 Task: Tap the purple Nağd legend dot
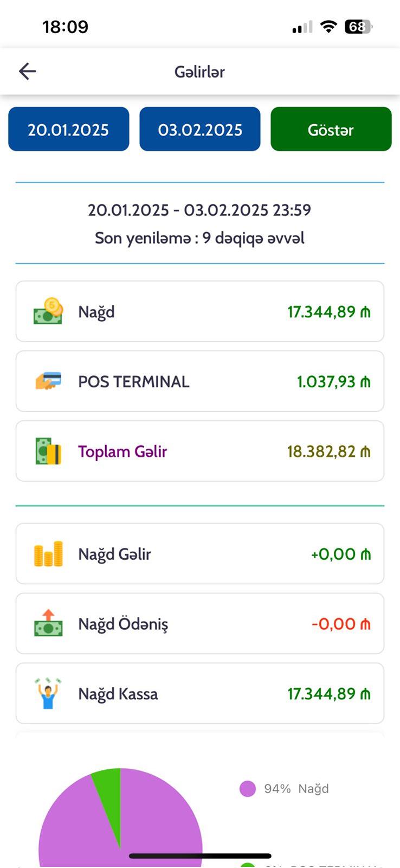(x=248, y=789)
